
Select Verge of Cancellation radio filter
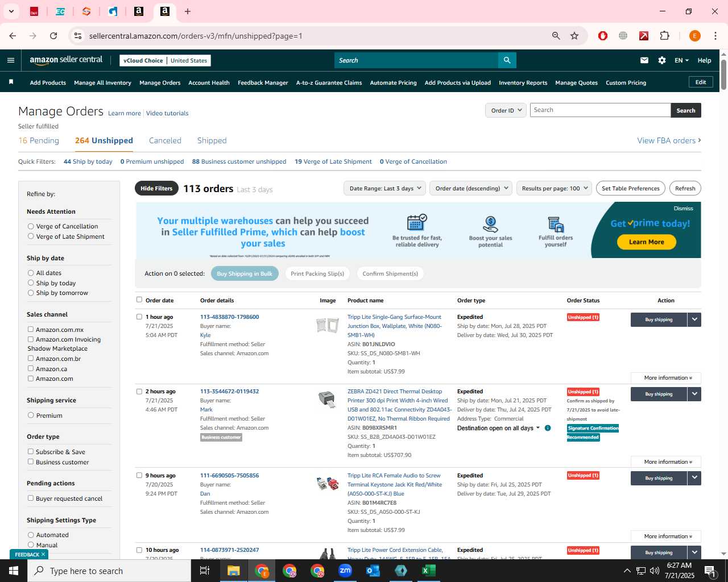click(31, 226)
